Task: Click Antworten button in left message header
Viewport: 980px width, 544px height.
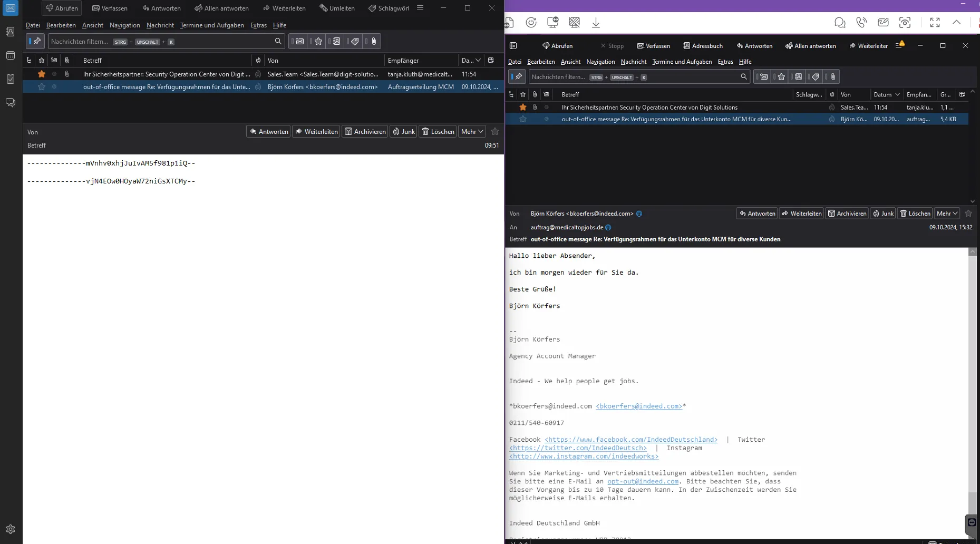Action: pos(269,131)
